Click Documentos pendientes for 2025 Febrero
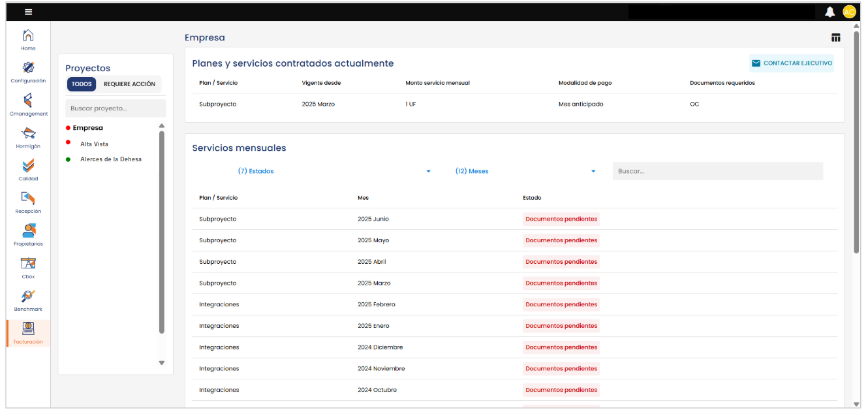This screenshot has height=414, width=868. [561, 305]
